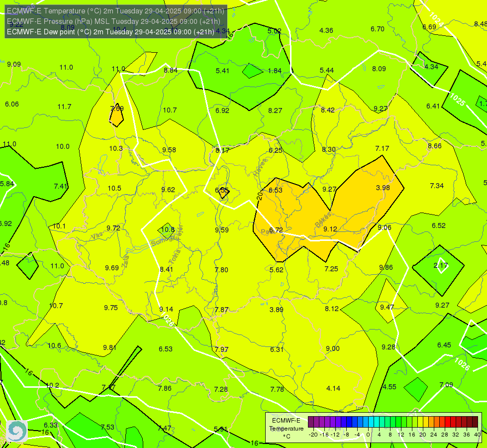
Task: Click the Vas county label
Action: click(97, 236)
